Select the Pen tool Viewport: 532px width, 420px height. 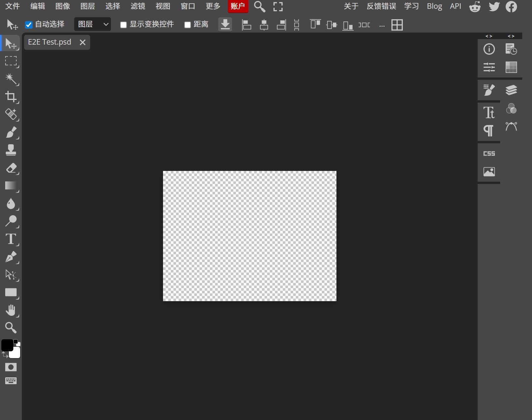pos(11,257)
